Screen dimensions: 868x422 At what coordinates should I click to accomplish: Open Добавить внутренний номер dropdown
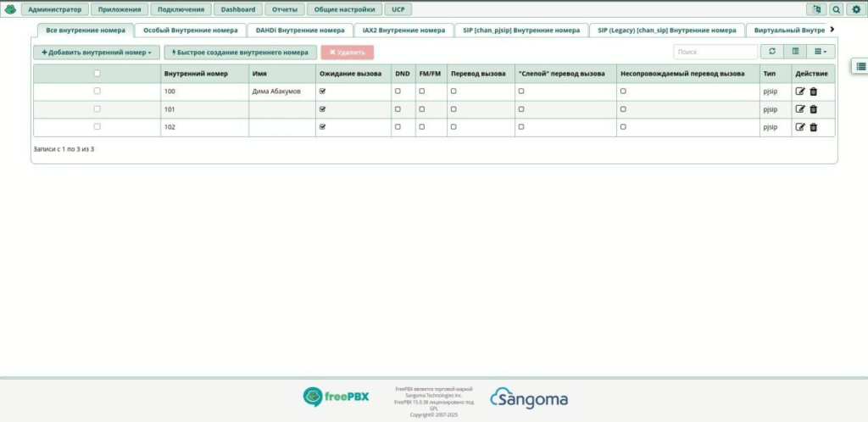pos(97,52)
